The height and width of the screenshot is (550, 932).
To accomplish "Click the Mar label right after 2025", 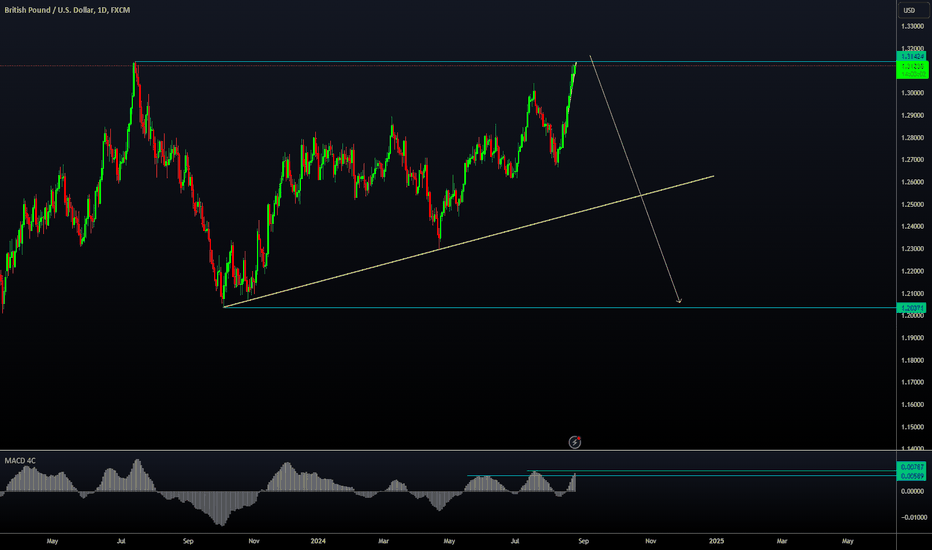I will (x=782, y=541).
